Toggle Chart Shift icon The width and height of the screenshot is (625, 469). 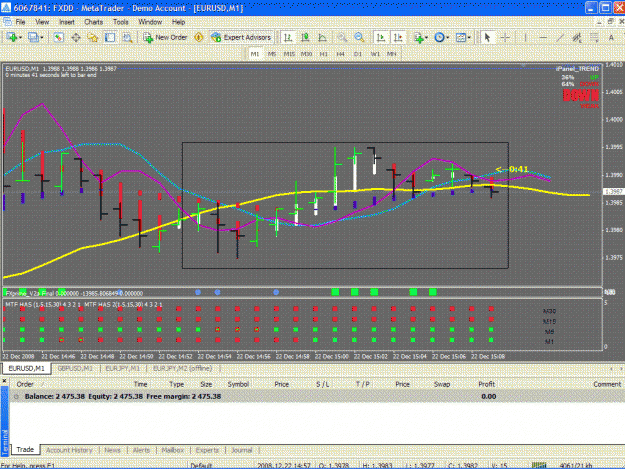[398, 37]
